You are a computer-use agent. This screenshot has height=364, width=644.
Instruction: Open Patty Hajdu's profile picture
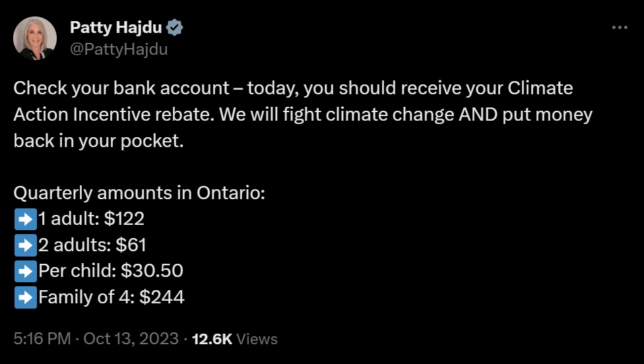(x=35, y=38)
